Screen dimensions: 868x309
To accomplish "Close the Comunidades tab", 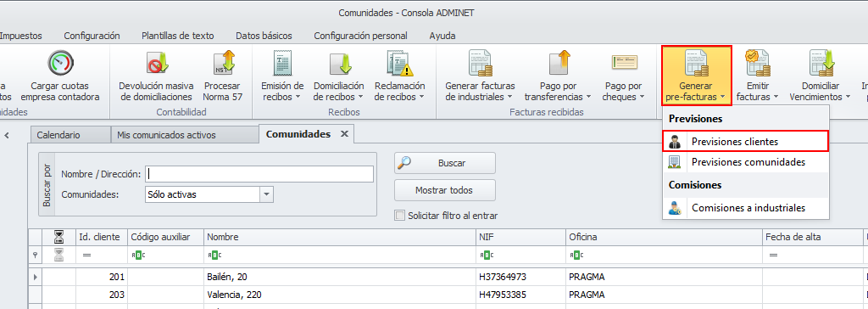I will pos(344,134).
